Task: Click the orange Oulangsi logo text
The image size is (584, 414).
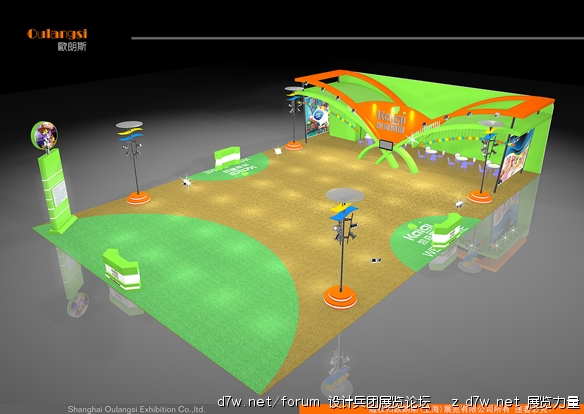Action: [x=57, y=34]
